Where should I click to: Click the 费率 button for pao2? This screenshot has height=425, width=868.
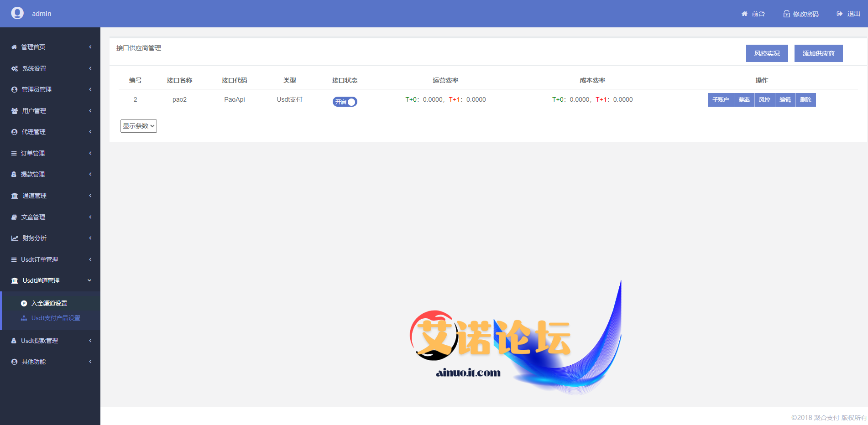744,100
